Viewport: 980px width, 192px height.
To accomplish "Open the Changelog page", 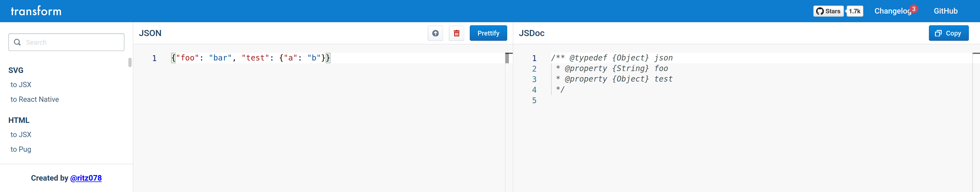I will point(892,11).
